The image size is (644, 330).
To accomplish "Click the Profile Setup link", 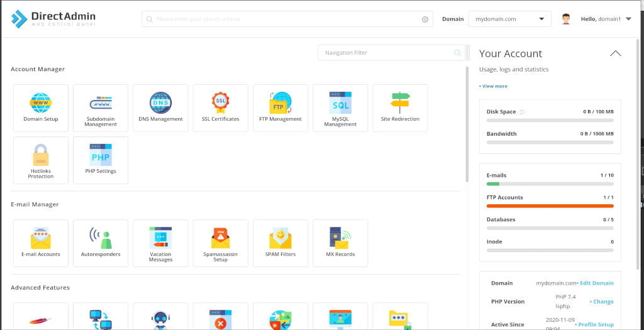I will 594,325.
